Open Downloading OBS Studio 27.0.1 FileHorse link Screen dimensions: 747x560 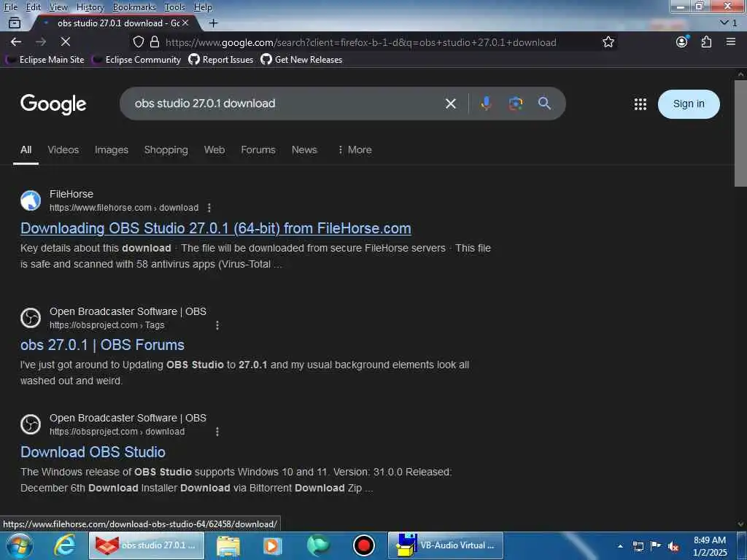pyautogui.click(x=216, y=228)
